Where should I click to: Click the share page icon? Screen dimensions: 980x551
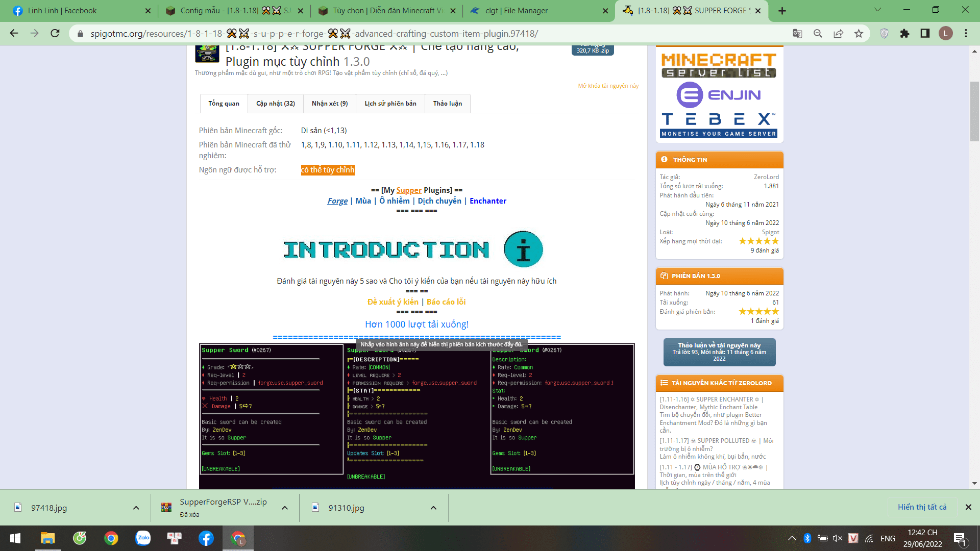point(838,34)
